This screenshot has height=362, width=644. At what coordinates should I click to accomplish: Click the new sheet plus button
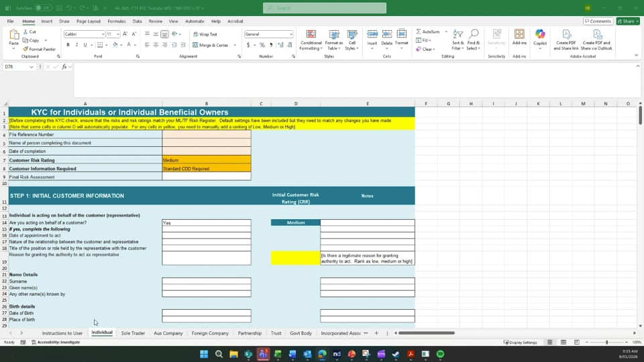[376, 333]
